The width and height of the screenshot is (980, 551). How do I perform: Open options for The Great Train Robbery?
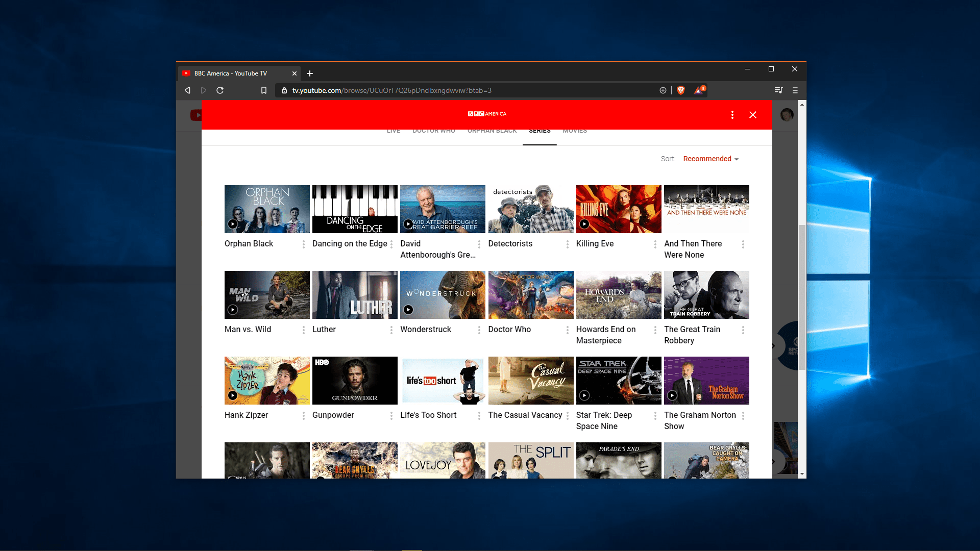click(743, 330)
